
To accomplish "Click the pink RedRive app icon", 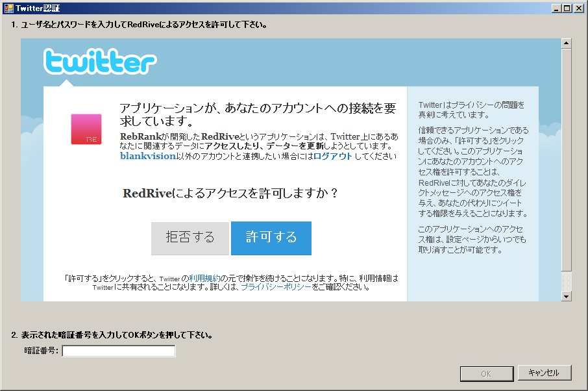I will click(x=86, y=129).
